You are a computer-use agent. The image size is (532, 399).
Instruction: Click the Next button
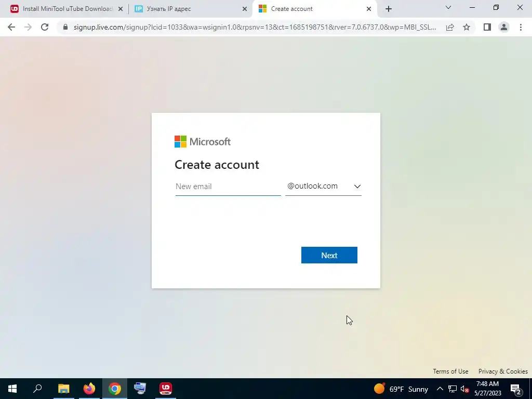[x=329, y=255]
